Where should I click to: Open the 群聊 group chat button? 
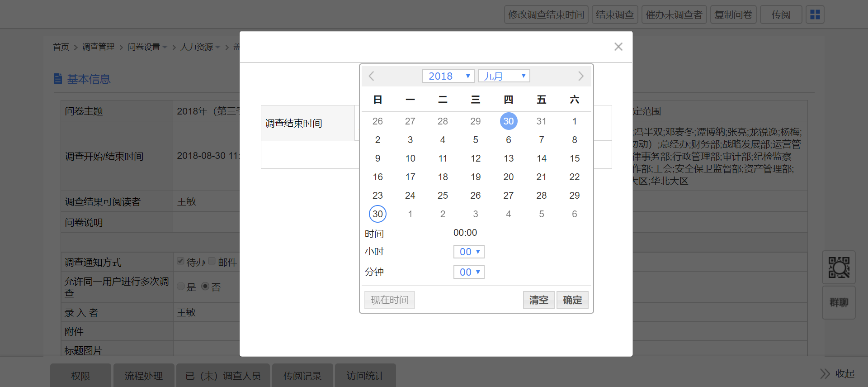839,302
